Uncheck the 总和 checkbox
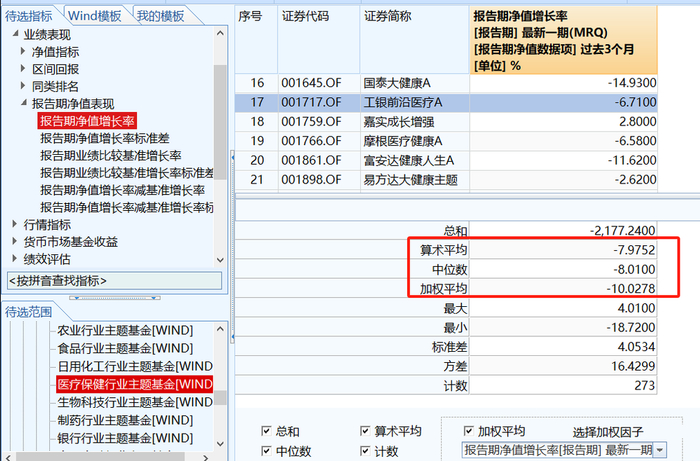The image size is (700, 461). (x=266, y=431)
